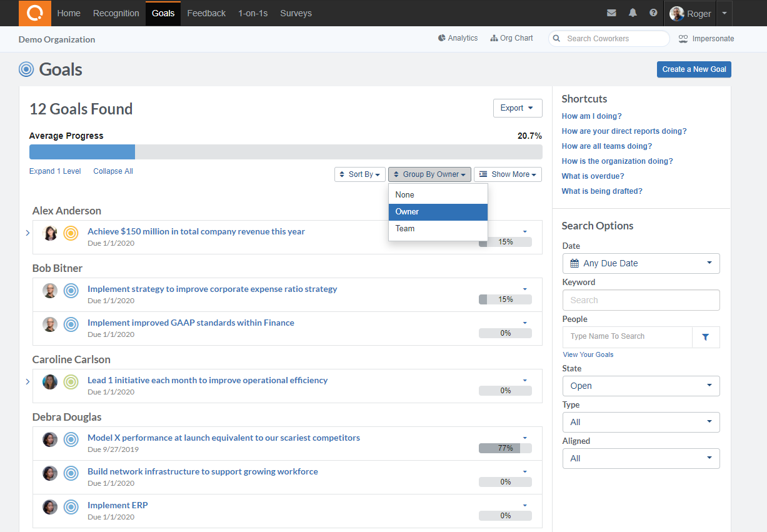Click target icon on expense ratio goal
This screenshot has height=532, width=767.
pyautogui.click(x=71, y=291)
